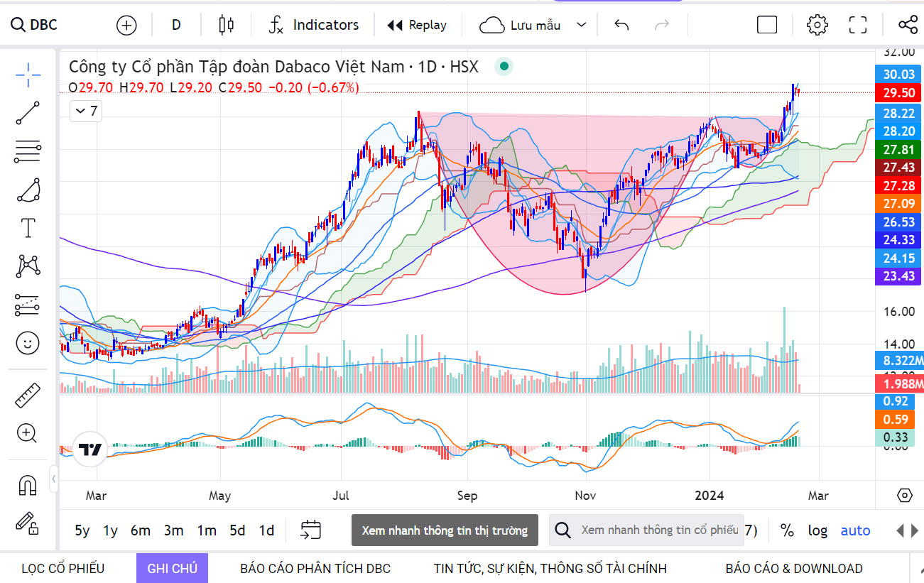Click the right arrow by auto
The width and height of the screenshot is (924, 583).
point(915,530)
